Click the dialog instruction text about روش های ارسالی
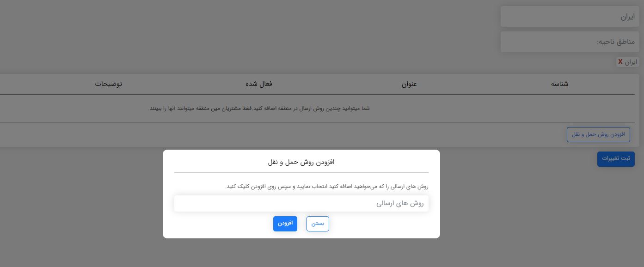The width and height of the screenshot is (644, 267). (x=327, y=187)
